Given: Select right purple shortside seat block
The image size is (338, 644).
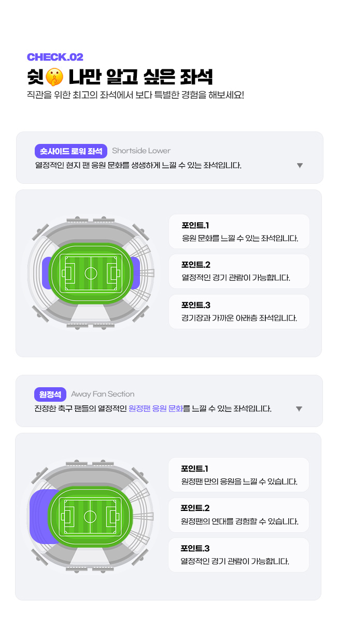Looking at the screenshot, I should click(x=135, y=273).
